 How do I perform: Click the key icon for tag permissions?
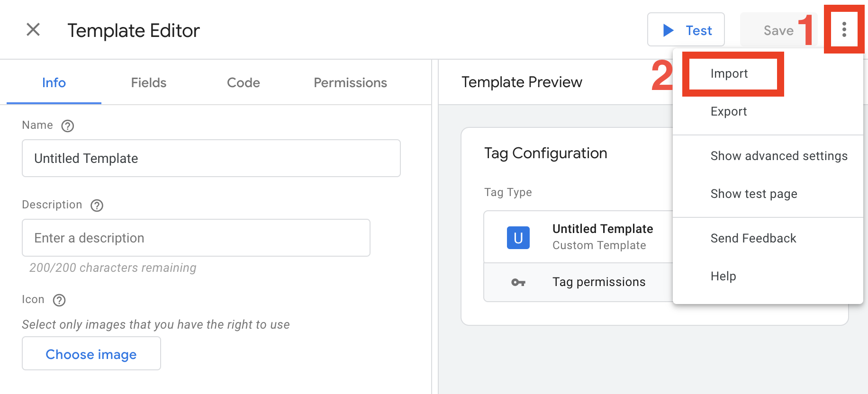[518, 283]
